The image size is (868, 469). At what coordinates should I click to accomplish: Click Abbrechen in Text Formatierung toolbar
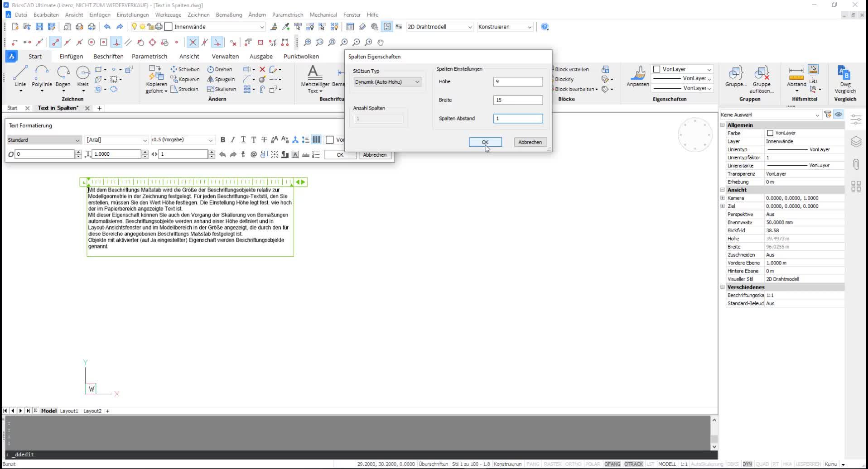coord(375,155)
